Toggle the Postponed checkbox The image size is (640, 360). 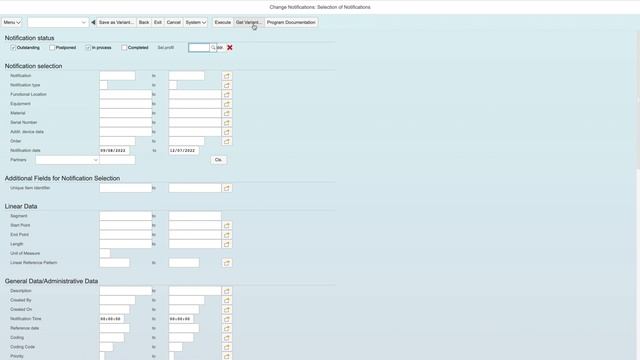(x=52, y=48)
